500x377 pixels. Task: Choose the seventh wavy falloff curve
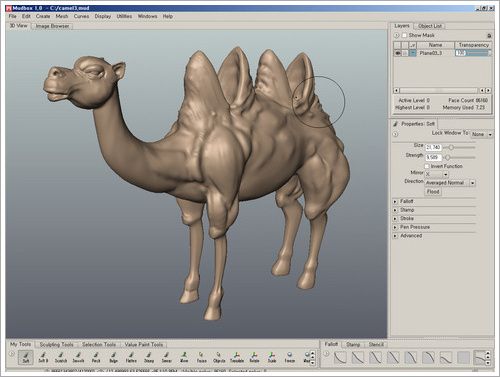pos(446,357)
